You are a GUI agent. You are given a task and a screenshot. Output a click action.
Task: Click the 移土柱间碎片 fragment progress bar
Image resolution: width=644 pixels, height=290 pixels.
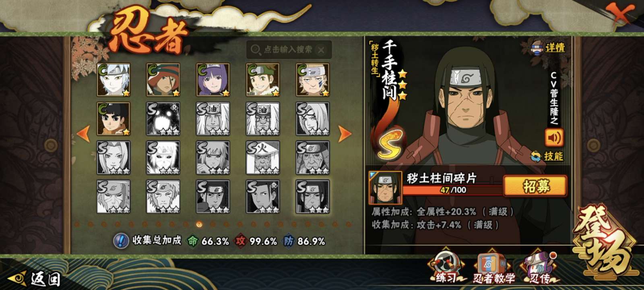coord(453,190)
